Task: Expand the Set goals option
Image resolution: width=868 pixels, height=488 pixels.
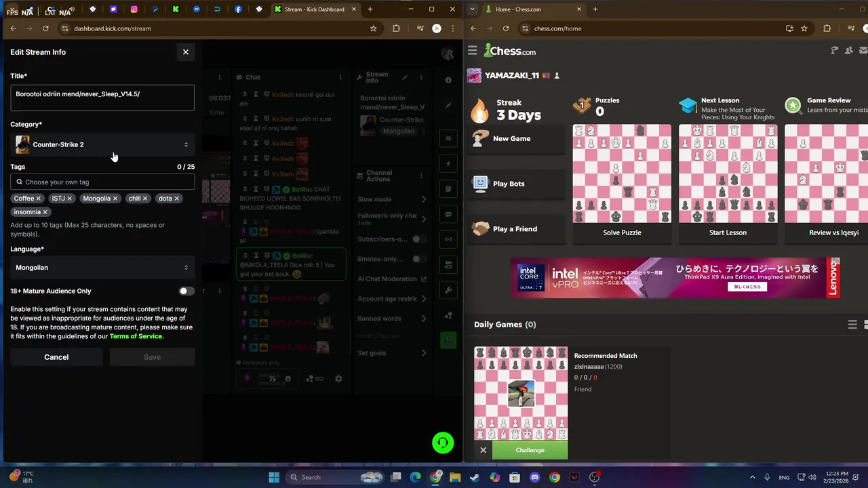Action: click(x=424, y=353)
